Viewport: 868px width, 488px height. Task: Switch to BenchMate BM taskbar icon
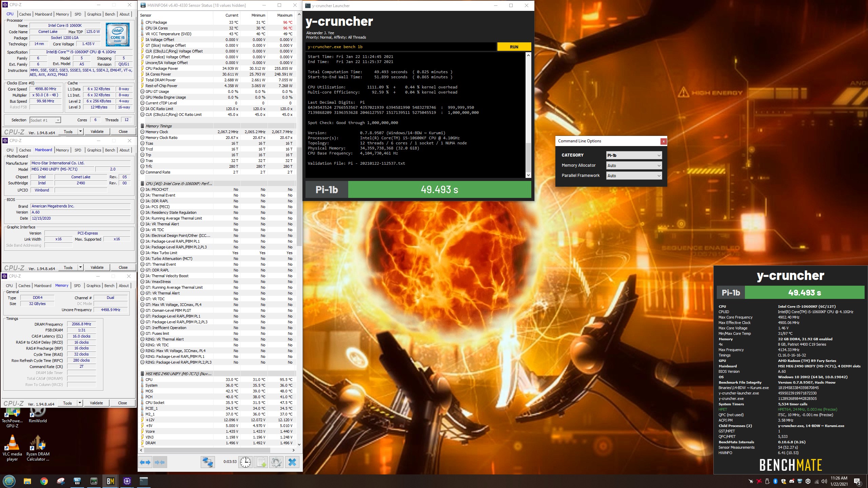(111, 481)
